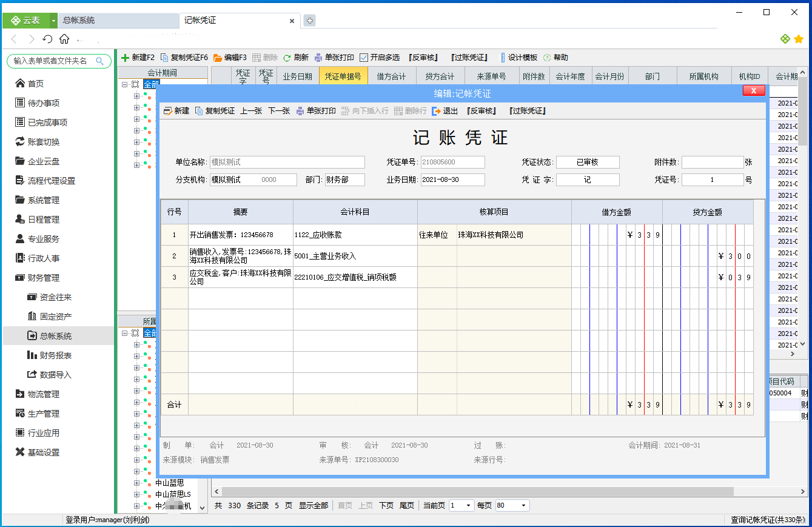Click 新建 in the voucher dialog toolbar
Screen dimensions: 812x527
pos(176,111)
